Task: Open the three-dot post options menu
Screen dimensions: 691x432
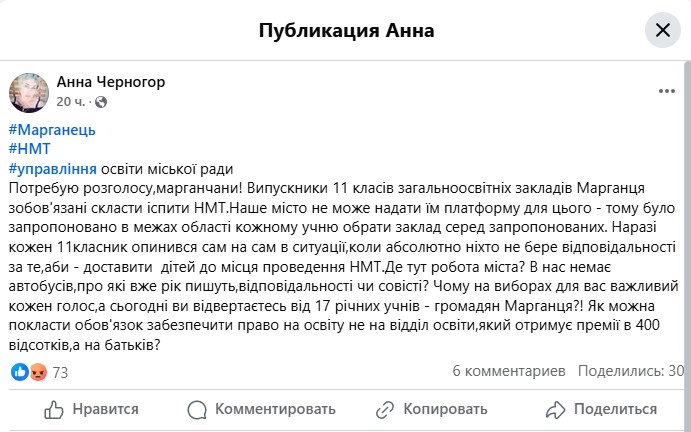Action: click(667, 91)
